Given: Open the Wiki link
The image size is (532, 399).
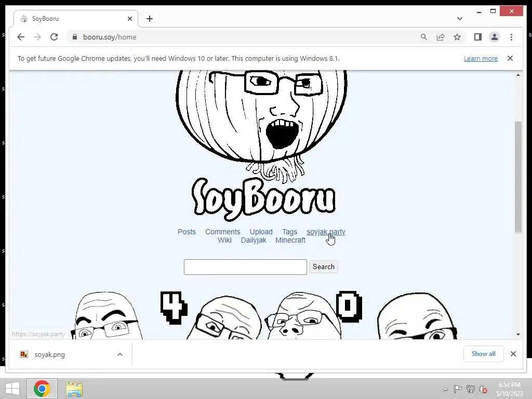Looking at the screenshot, I should click(x=224, y=240).
